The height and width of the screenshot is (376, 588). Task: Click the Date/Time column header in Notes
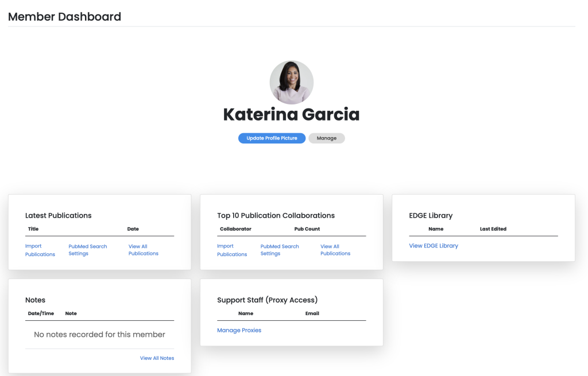coord(40,313)
